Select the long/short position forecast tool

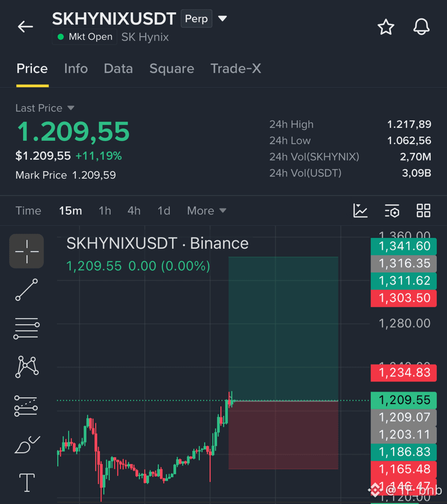(x=26, y=406)
